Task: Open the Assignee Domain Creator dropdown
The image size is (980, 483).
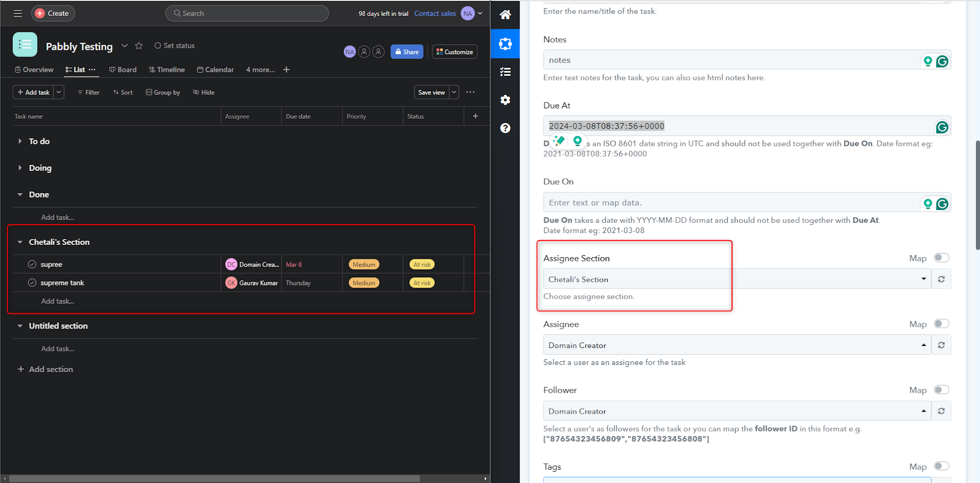Action: pyautogui.click(x=737, y=345)
